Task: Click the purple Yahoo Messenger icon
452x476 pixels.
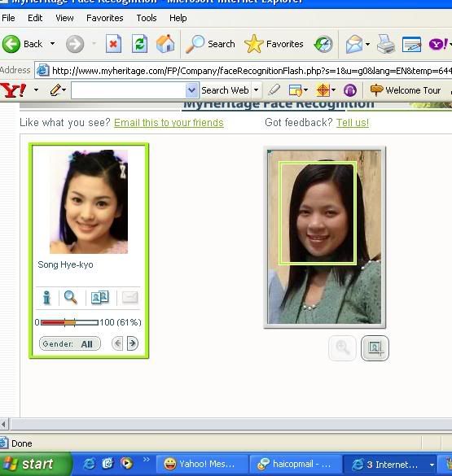Action: click(x=438, y=44)
